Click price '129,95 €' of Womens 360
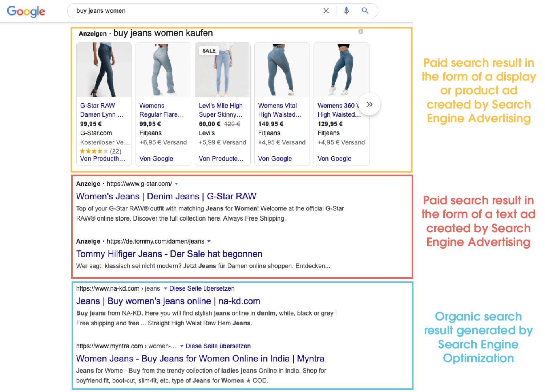 tap(330, 124)
